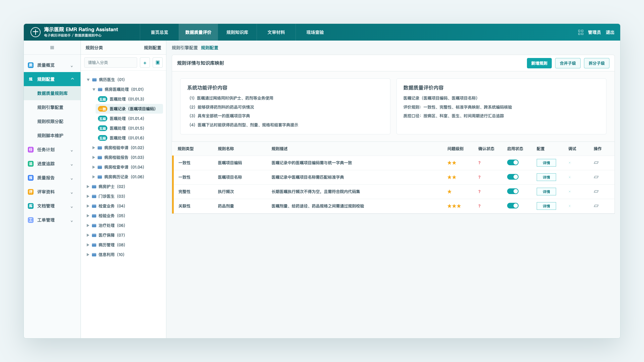
Task: Click the 一致 badge of 医嘱记录 item
Action: click(102, 109)
